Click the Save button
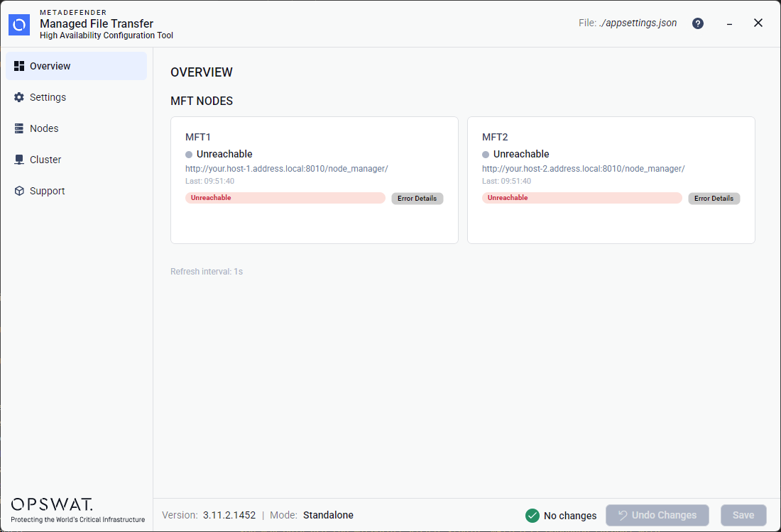The width and height of the screenshot is (781, 532). tap(743, 515)
